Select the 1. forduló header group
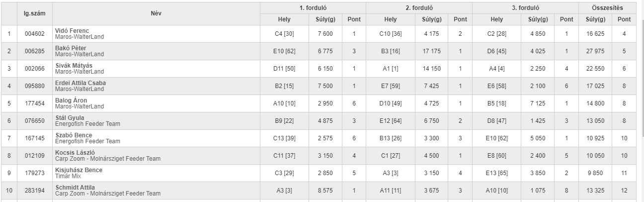 coord(313,8)
